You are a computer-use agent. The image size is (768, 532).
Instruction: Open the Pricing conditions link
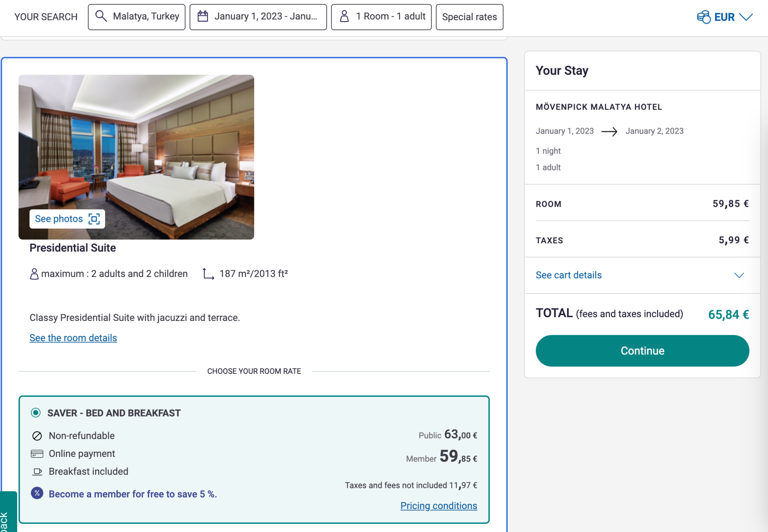[x=439, y=506]
